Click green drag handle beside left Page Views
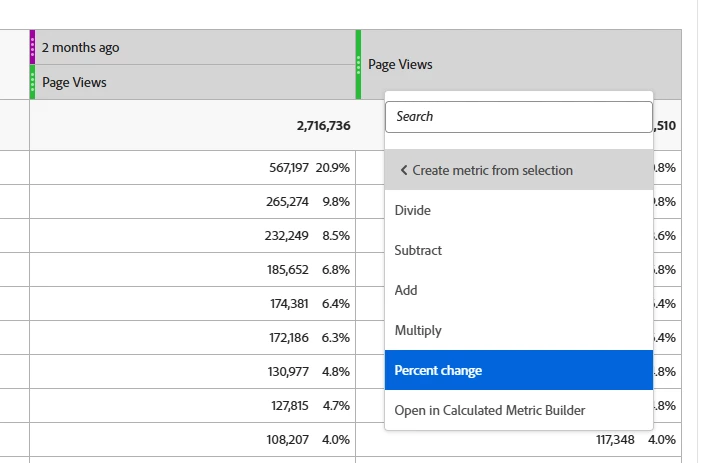Image resolution: width=712 pixels, height=463 pixels. (32, 82)
